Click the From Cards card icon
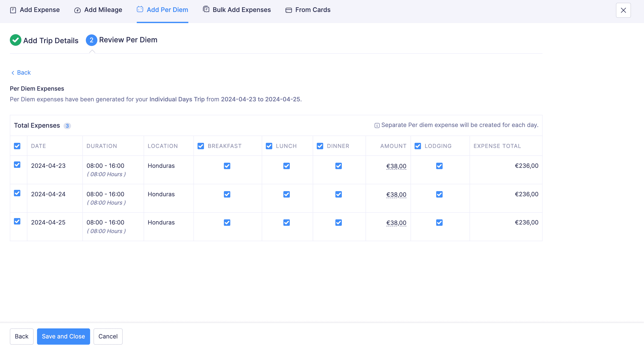This screenshot has height=350, width=644. point(289,10)
